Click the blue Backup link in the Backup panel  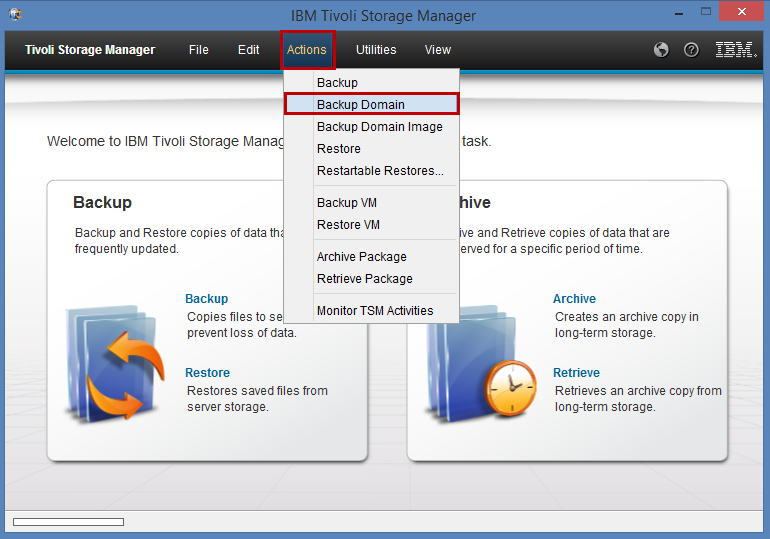click(206, 298)
